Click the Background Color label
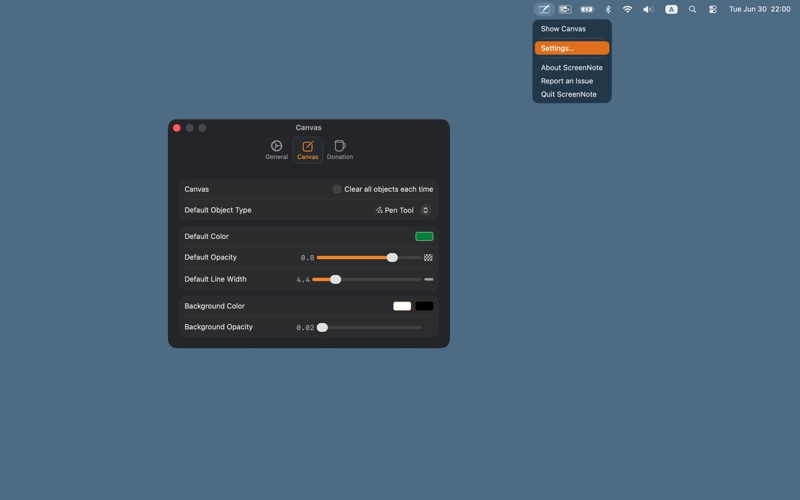The height and width of the screenshot is (500, 800). [214, 306]
